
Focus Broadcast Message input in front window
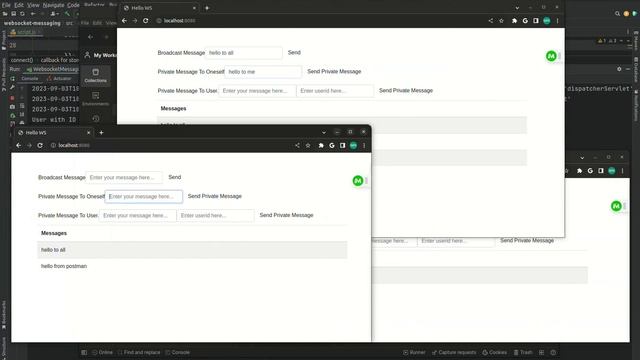pyautogui.click(x=124, y=178)
